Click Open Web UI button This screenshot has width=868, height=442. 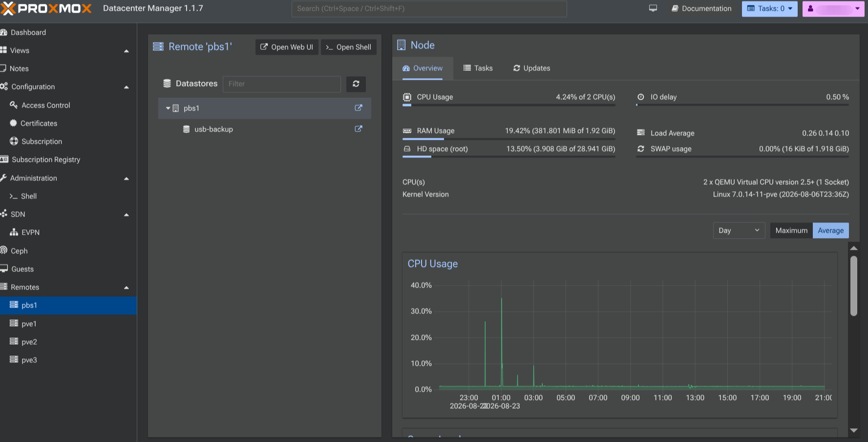[x=287, y=47]
